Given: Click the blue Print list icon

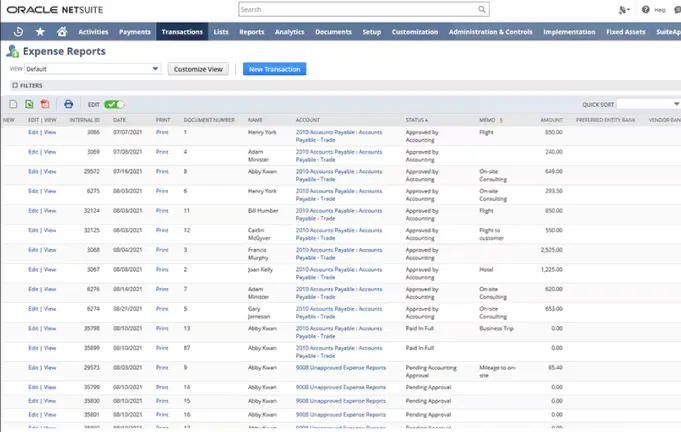Looking at the screenshot, I should [68, 104].
